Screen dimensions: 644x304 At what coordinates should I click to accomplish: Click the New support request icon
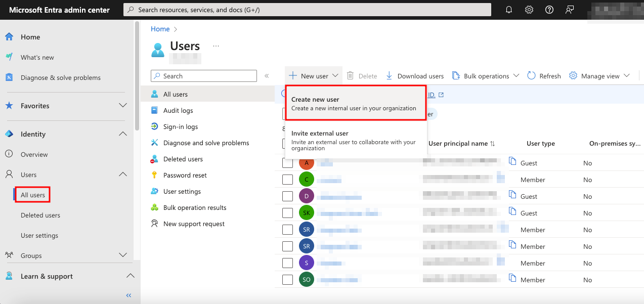point(155,224)
